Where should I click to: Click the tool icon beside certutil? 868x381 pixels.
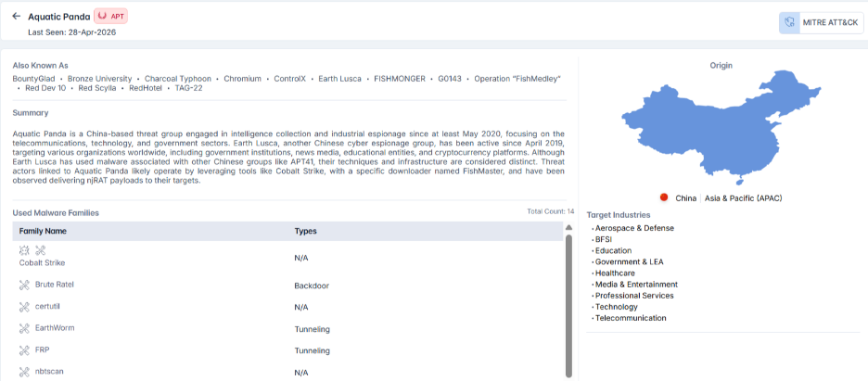click(24, 306)
